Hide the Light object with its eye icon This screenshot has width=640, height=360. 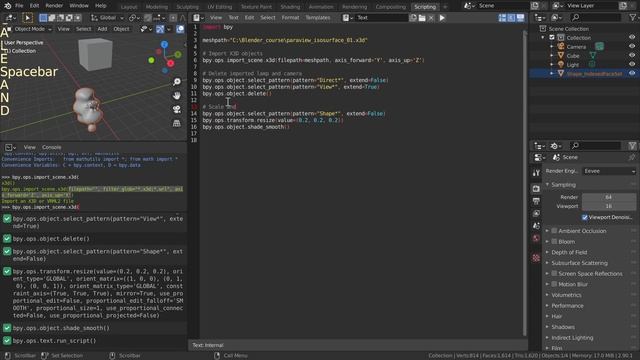(x=632, y=64)
